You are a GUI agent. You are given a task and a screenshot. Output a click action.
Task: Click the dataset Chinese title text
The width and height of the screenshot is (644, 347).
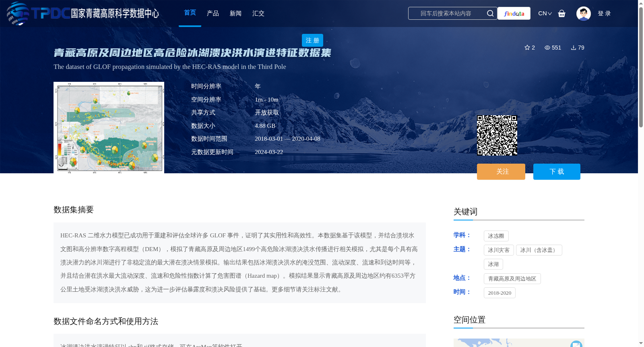pos(192,53)
